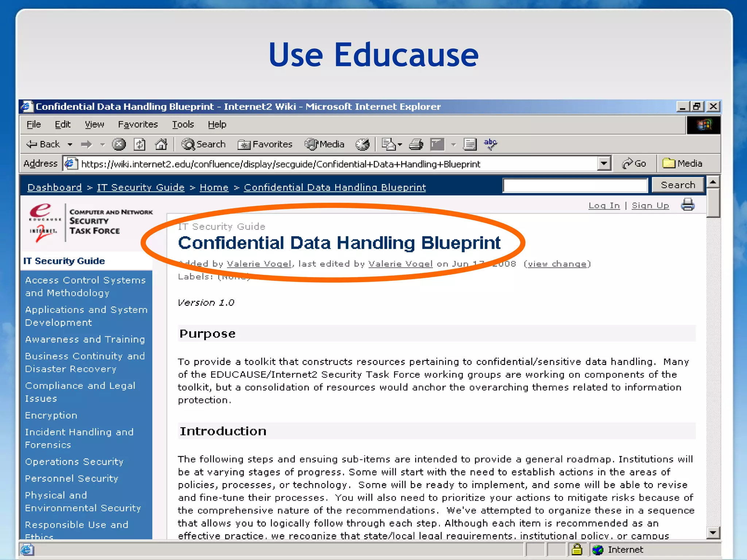Click the wiki page printer icon
The height and width of the screenshot is (560, 747).
click(x=688, y=205)
